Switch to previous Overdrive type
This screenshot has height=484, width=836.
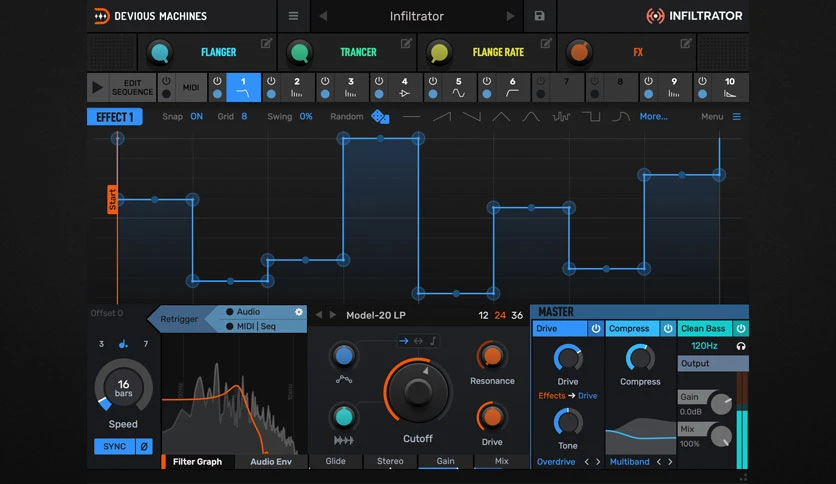(x=587, y=462)
